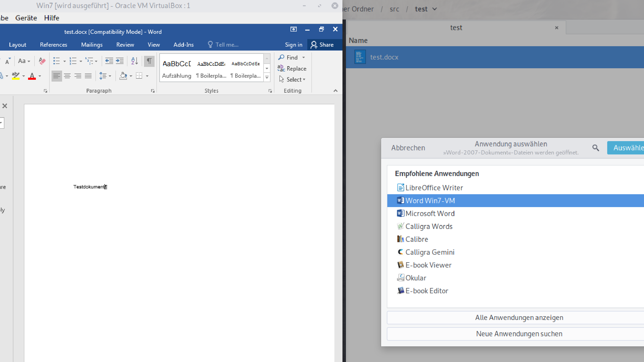The height and width of the screenshot is (362, 644).
Task: Click Sign in in Word
Action: [x=293, y=45]
